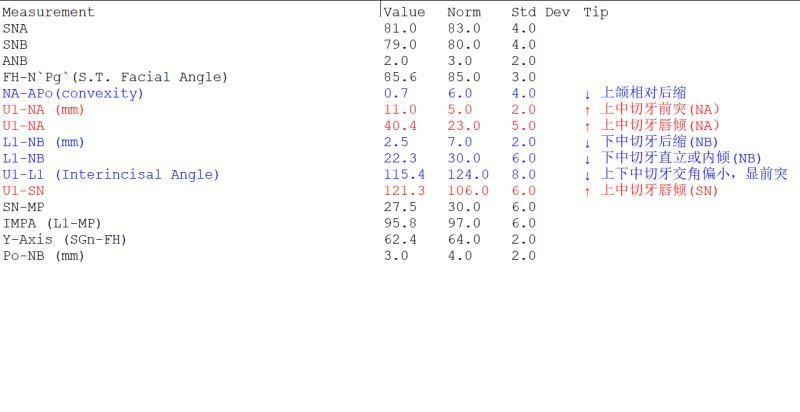Click the Po-NB (mm) measurement label
The image size is (800, 412).
click(x=43, y=256)
